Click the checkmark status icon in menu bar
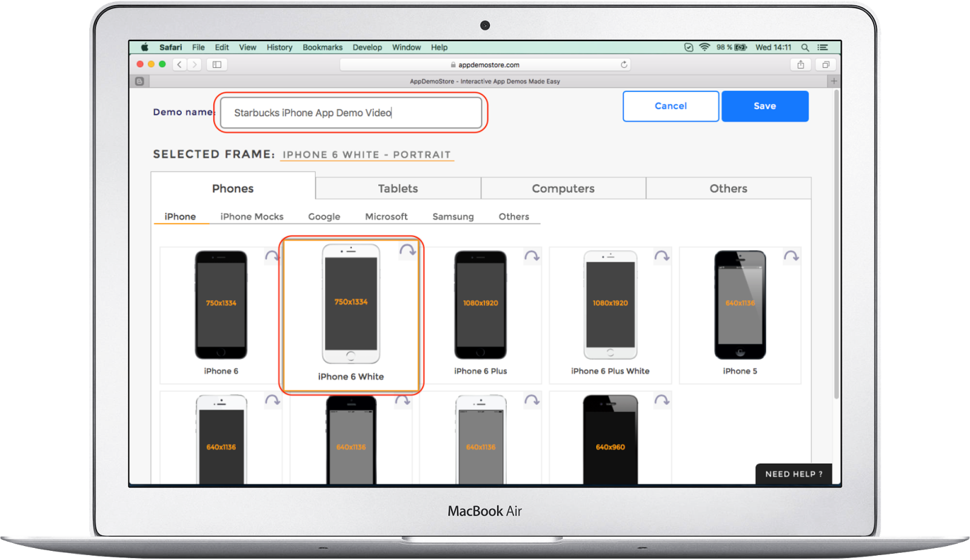970x560 pixels. click(689, 47)
